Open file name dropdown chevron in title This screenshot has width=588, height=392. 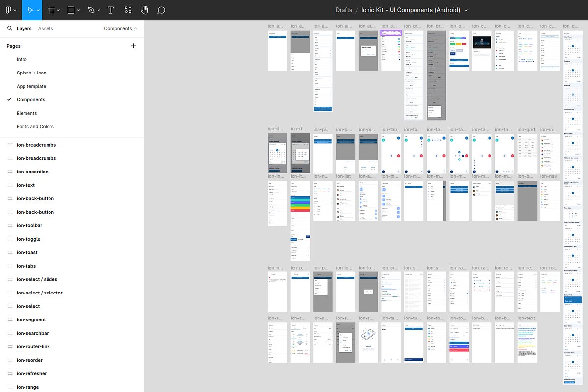coord(466,10)
